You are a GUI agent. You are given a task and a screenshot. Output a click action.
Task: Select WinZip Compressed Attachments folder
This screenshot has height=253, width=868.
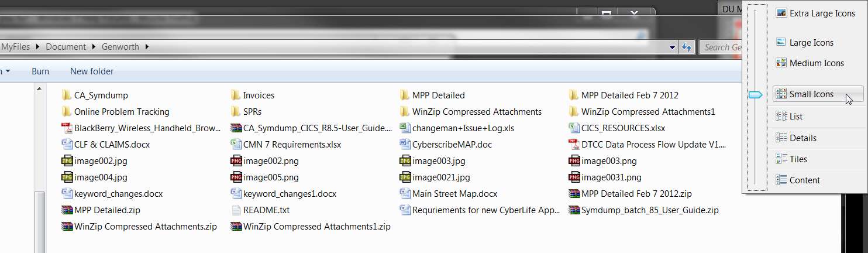(x=471, y=111)
